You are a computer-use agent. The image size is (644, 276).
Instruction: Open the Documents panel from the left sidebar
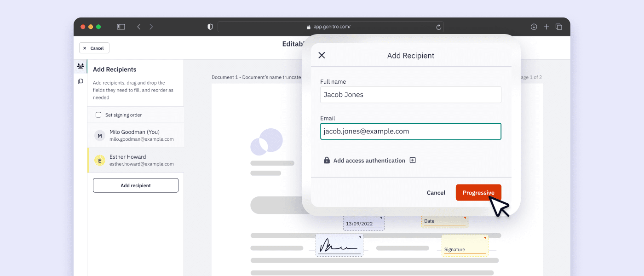pos(80,81)
